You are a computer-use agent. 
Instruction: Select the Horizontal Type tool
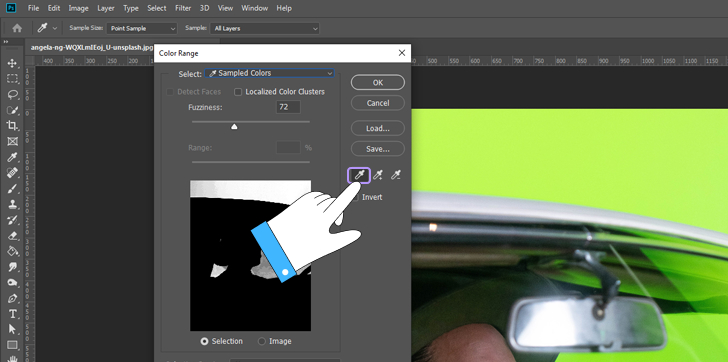(13, 314)
